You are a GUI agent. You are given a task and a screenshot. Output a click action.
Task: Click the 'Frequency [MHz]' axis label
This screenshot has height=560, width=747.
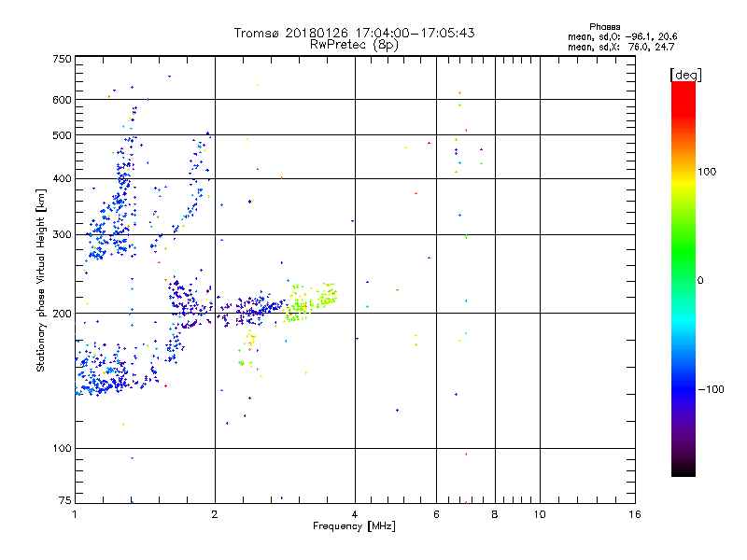tap(354, 526)
